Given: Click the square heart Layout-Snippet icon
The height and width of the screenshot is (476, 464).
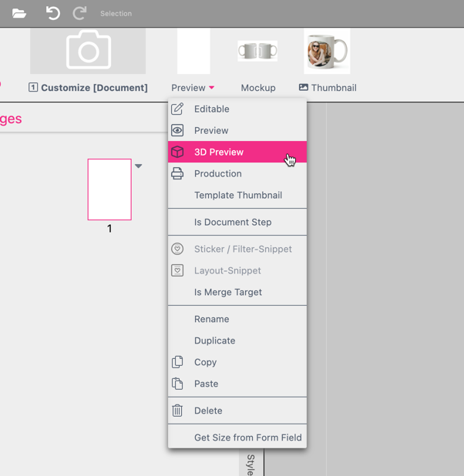Looking at the screenshot, I should (177, 270).
